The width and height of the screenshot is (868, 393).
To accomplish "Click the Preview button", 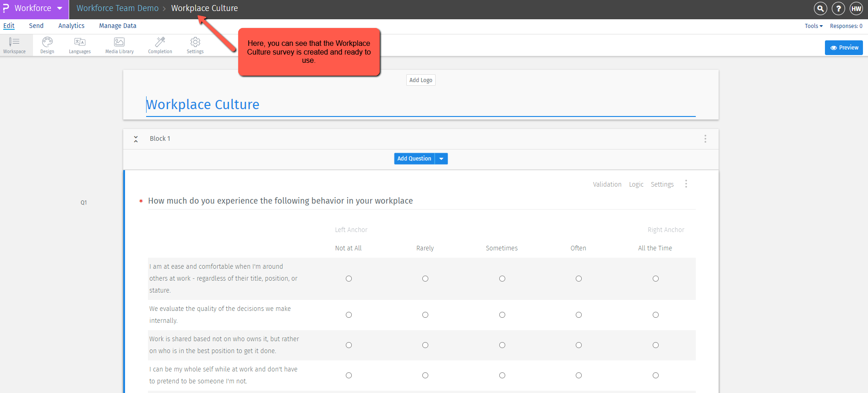I will click(x=844, y=48).
